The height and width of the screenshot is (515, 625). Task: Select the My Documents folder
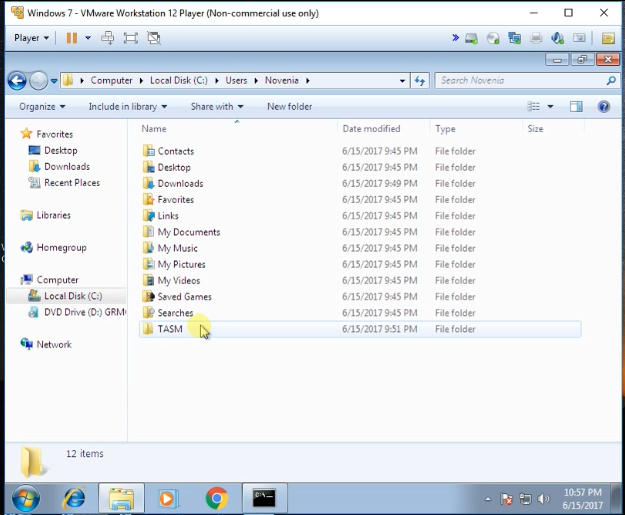[x=189, y=232]
